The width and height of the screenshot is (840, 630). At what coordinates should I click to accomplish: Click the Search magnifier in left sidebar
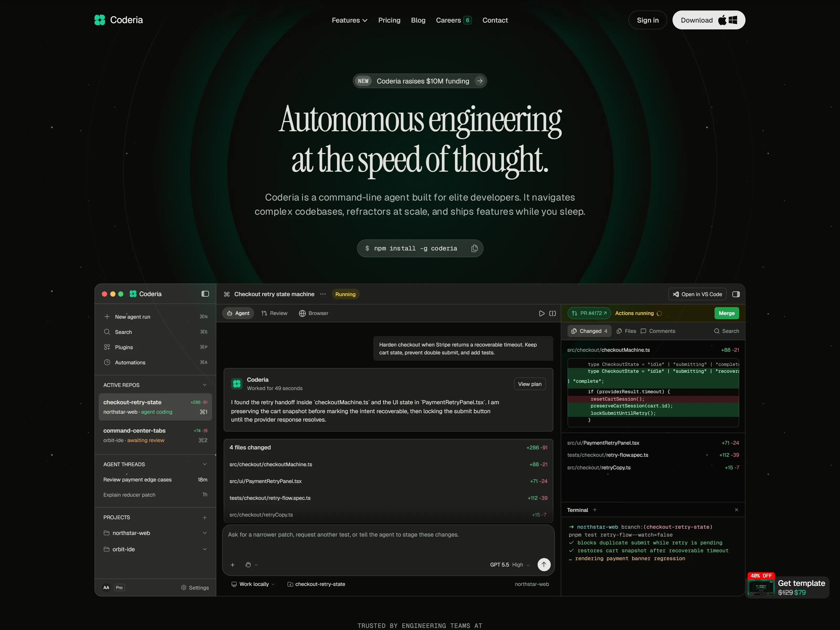coord(107,332)
